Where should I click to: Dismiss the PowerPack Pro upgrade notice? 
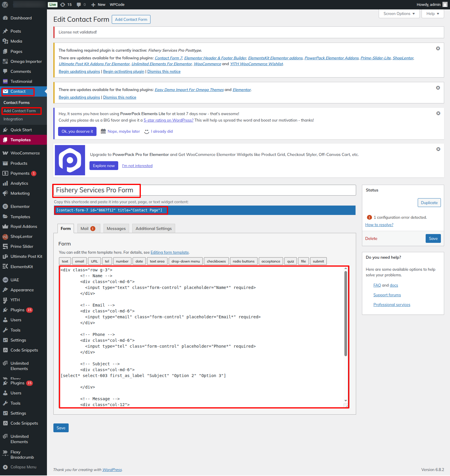pyautogui.click(x=438, y=149)
